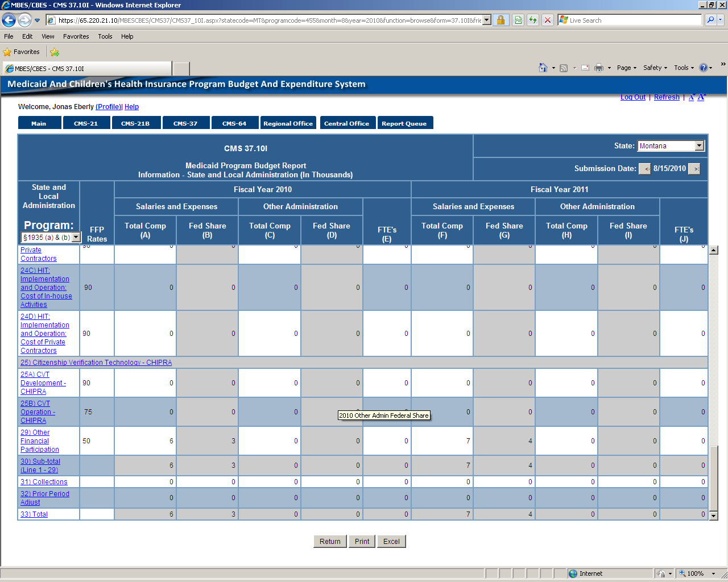Go to previous submission date
The image size is (728, 582).
coord(645,169)
